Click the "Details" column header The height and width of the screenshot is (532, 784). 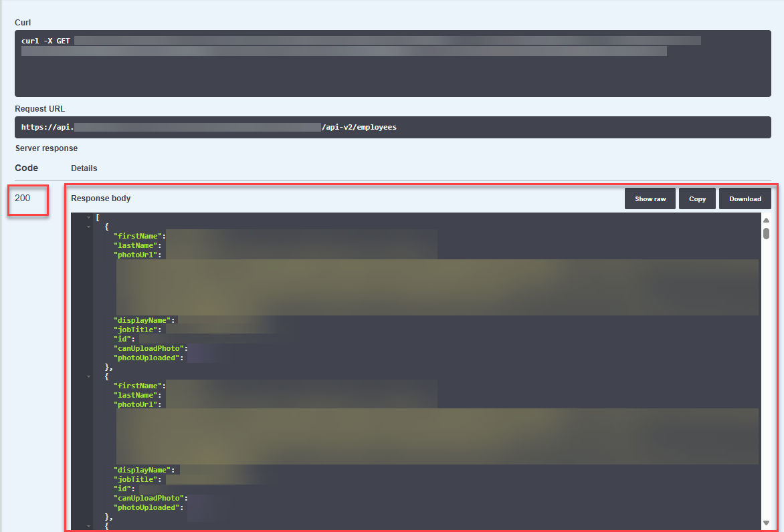click(84, 168)
